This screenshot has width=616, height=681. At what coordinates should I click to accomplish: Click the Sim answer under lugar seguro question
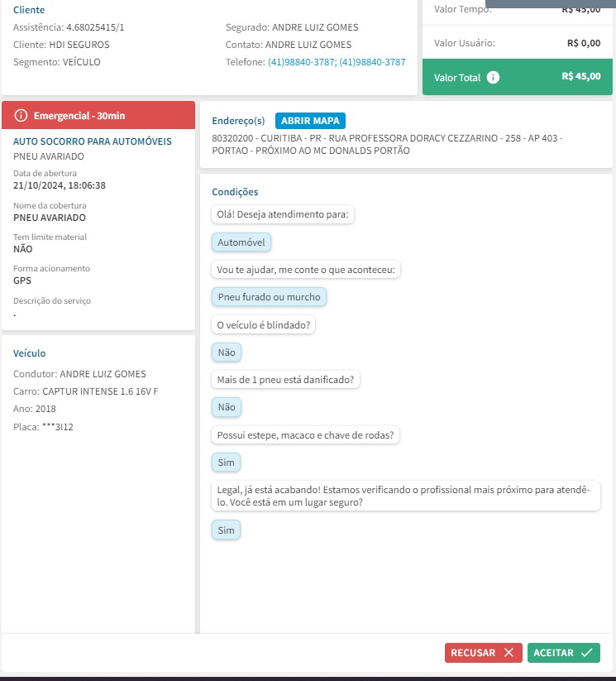click(226, 530)
